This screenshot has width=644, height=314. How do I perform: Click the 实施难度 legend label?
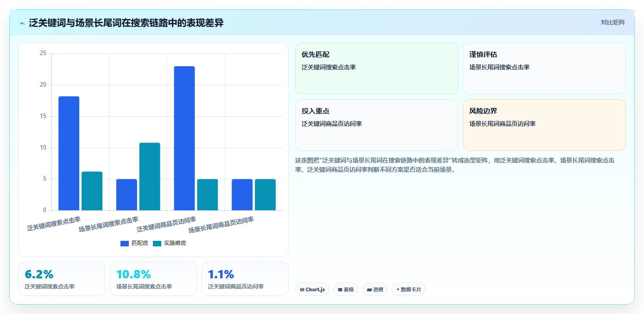175,243
